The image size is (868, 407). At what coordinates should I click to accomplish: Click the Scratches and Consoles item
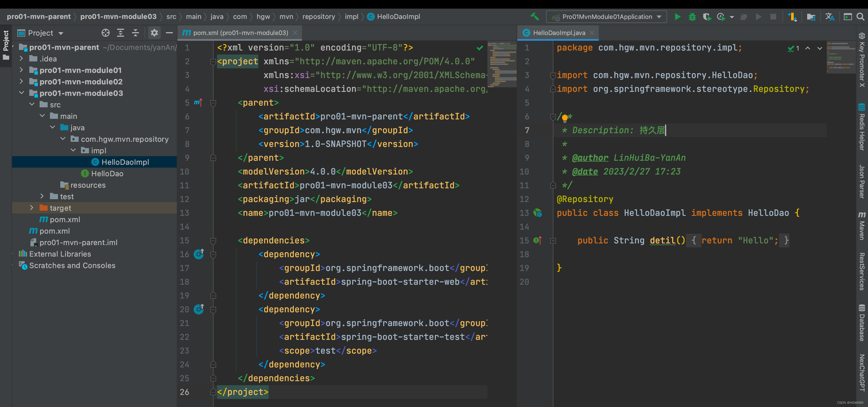coord(72,265)
